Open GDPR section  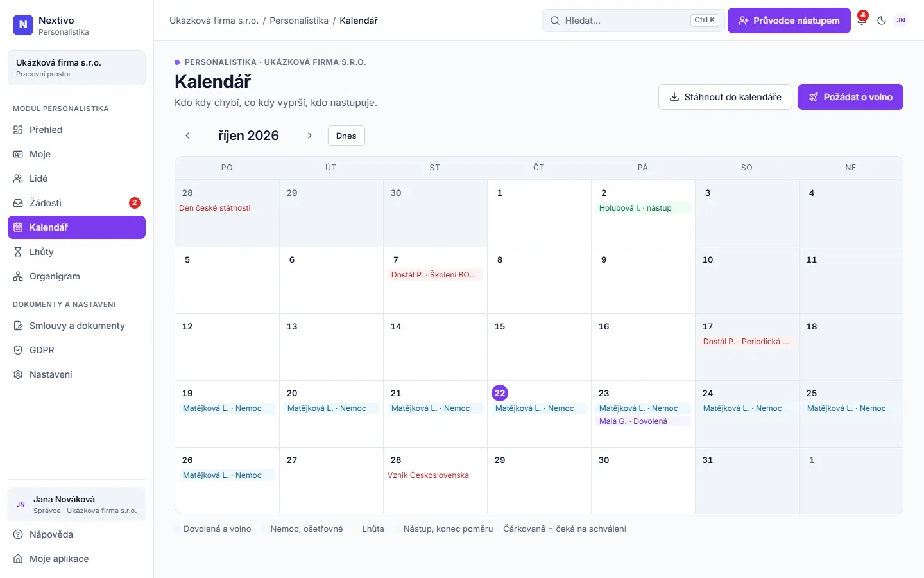pos(76,350)
